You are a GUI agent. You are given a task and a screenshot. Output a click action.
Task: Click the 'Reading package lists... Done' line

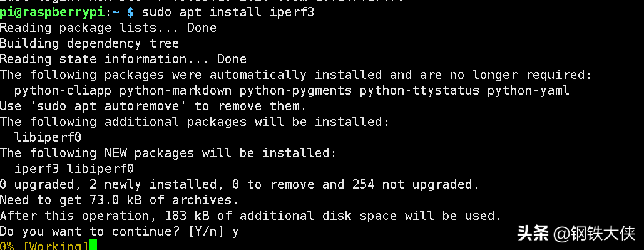click(108, 28)
